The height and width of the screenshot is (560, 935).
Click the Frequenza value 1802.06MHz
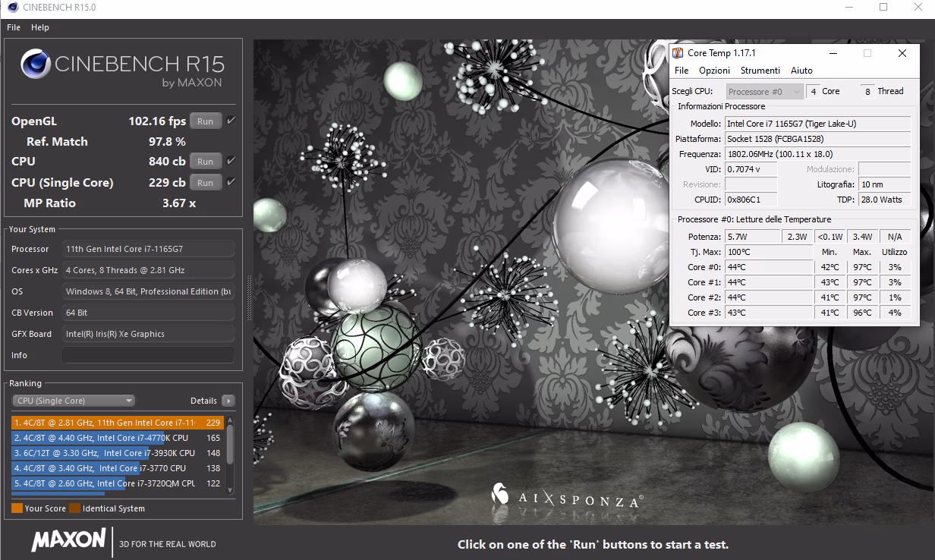817,154
